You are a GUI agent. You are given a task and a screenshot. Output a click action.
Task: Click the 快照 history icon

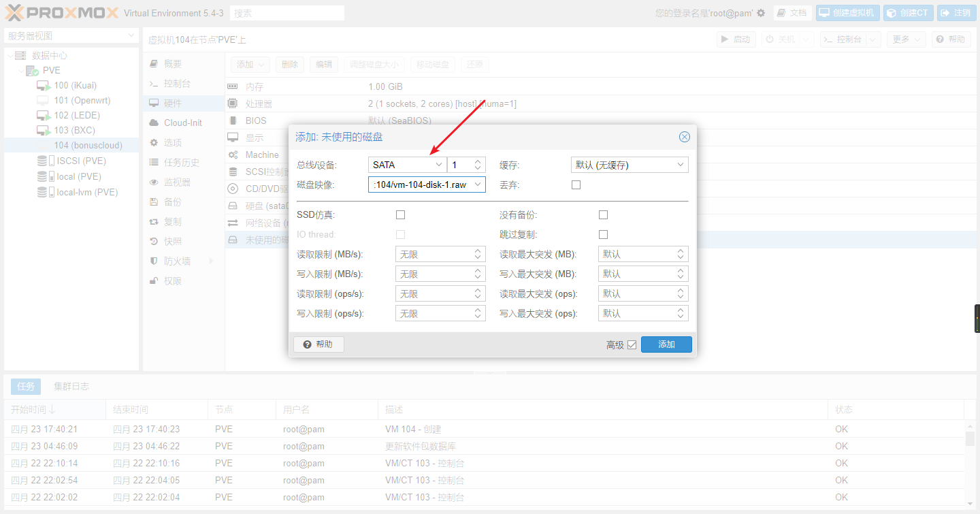[x=153, y=242]
